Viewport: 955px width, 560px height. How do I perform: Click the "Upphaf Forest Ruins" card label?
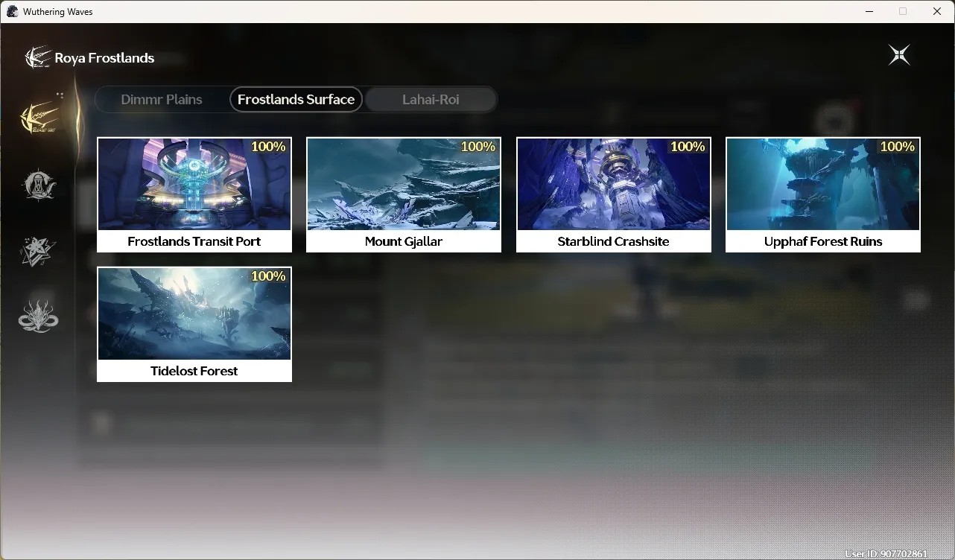[823, 241]
